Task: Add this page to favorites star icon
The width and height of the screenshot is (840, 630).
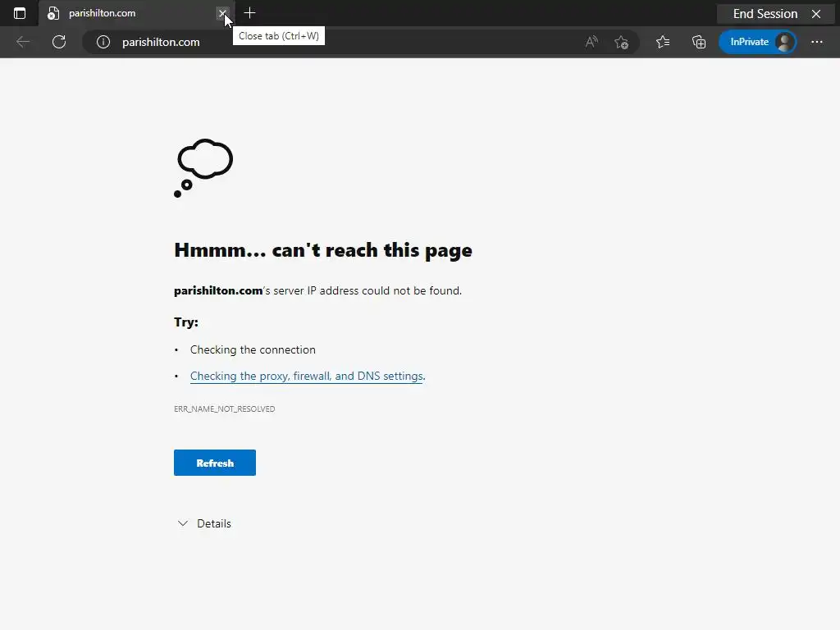Action: coord(622,42)
